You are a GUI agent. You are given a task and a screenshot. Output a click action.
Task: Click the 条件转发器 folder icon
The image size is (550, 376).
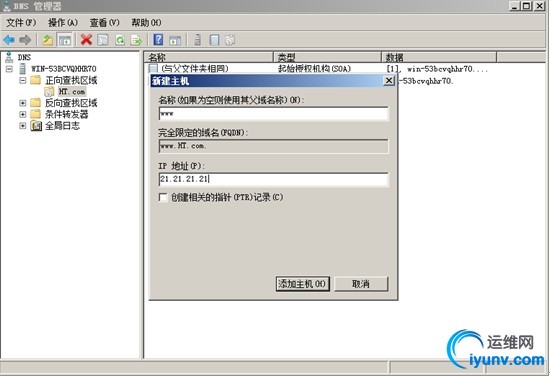tap(35, 114)
